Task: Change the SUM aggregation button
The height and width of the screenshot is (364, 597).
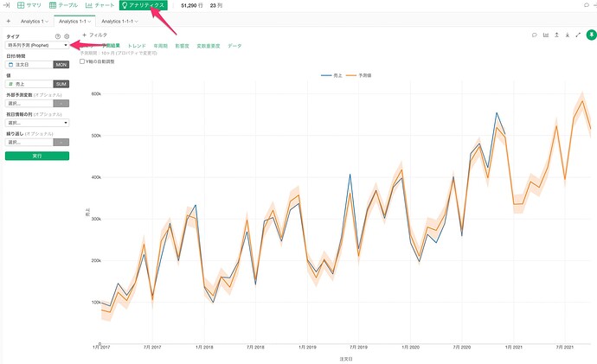Action: click(x=61, y=84)
